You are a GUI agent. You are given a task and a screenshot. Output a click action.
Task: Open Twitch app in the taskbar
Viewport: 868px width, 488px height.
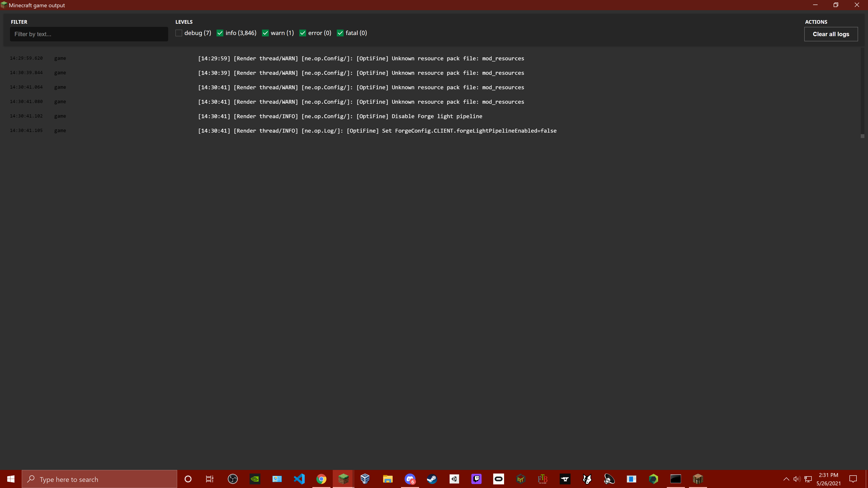tap(476, 479)
